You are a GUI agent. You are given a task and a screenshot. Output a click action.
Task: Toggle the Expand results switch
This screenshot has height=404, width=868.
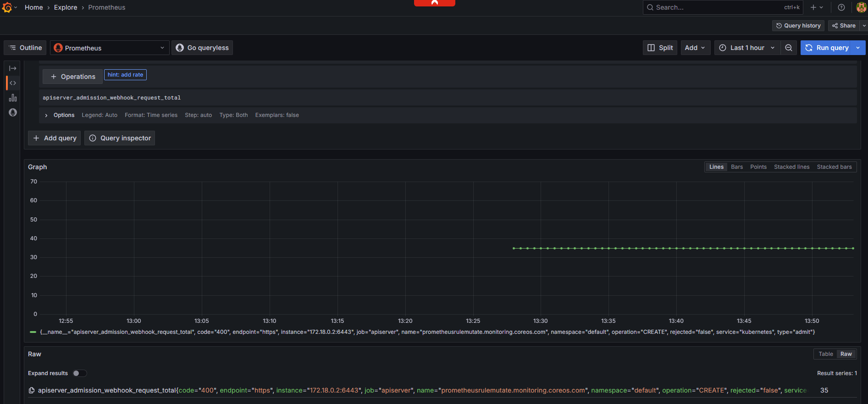coord(80,373)
